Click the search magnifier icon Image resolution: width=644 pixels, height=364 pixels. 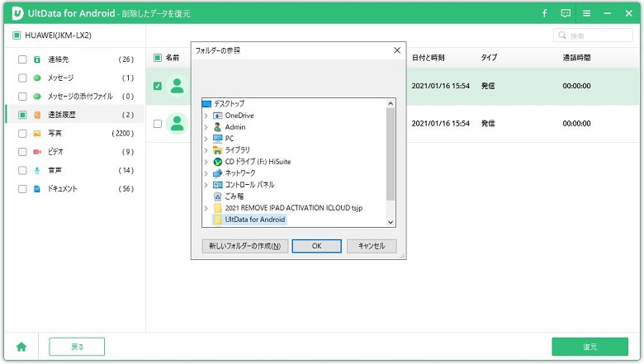coord(562,35)
